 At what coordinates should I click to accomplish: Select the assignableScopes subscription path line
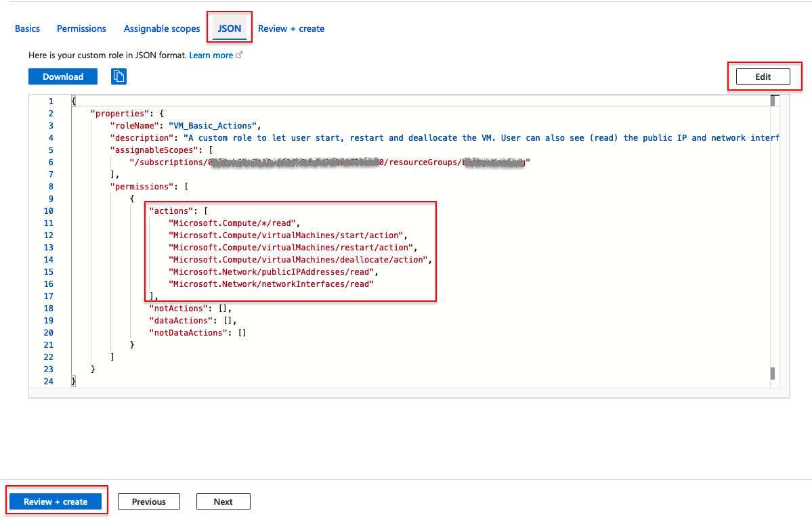coord(305,162)
